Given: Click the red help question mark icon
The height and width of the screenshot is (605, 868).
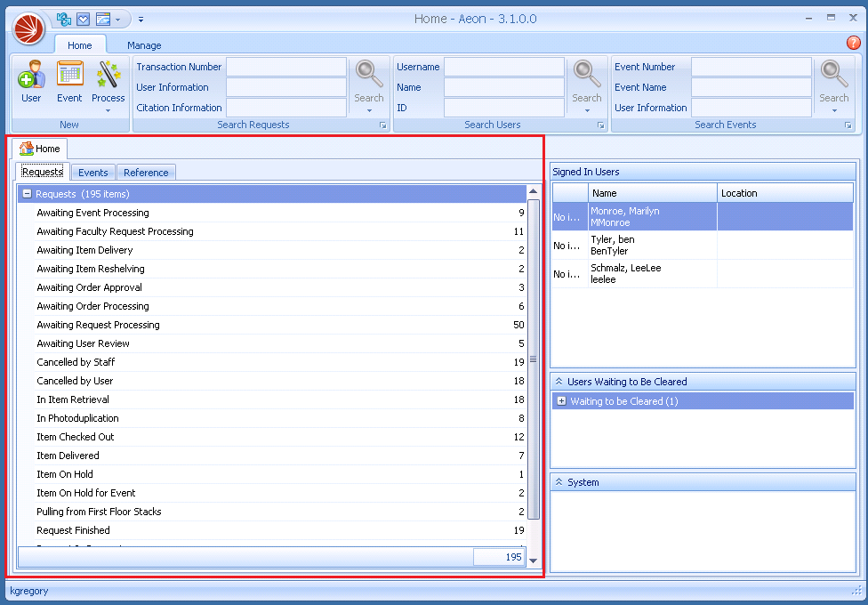Looking at the screenshot, I should coord(853,43).
